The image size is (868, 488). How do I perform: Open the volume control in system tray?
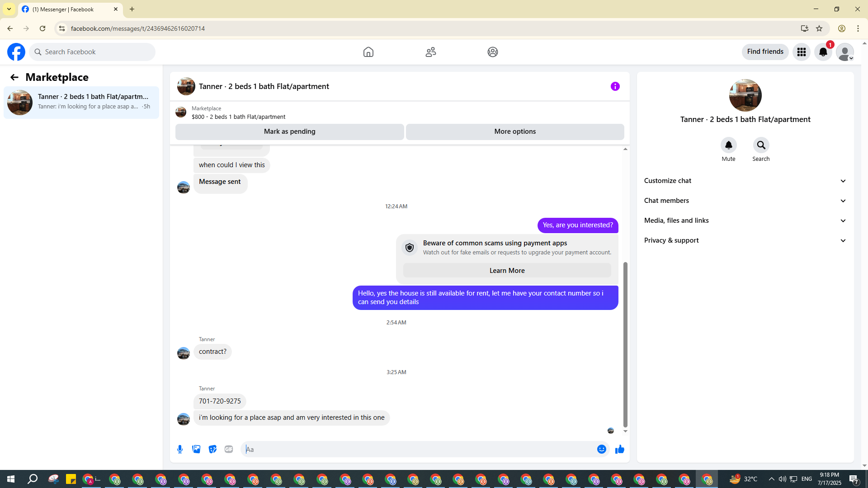(x=782, y=479)
